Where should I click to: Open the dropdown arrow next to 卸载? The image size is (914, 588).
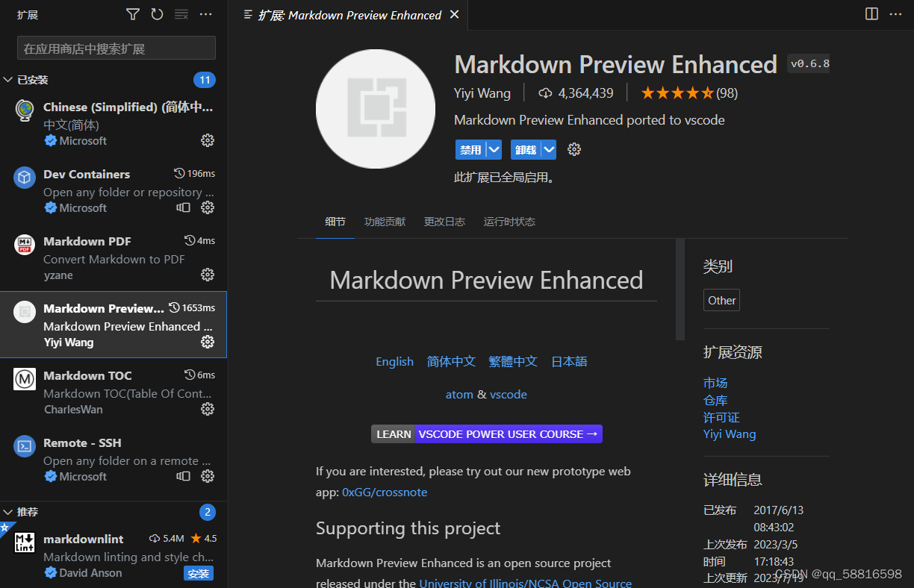coord(549,149)
